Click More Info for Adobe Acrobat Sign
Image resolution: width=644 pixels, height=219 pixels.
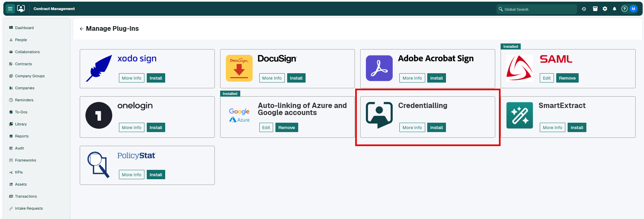pyautogui.click(x=412, y=78)
